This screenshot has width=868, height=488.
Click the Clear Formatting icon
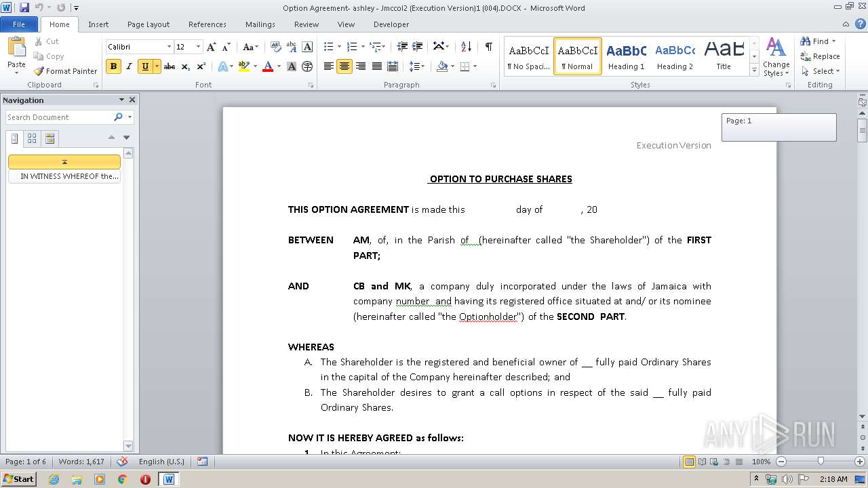pos(275,47)
